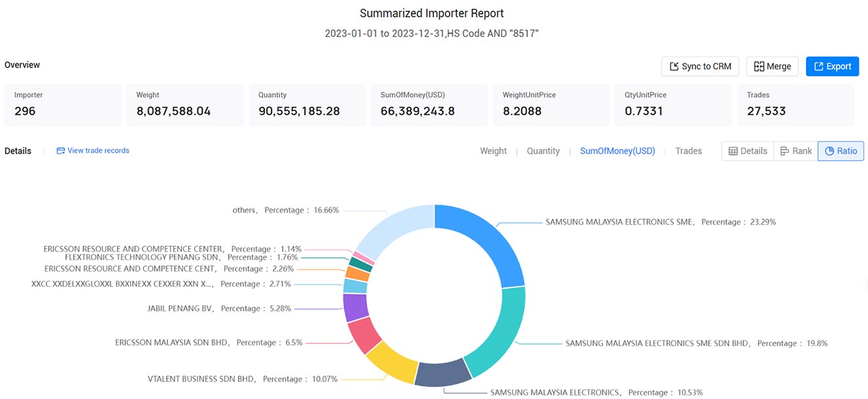Click label 'FLEXTRONICS TECHNOLOGY PENANG SDN'
This screenshot has height=399, width=868.
[142, 257]
